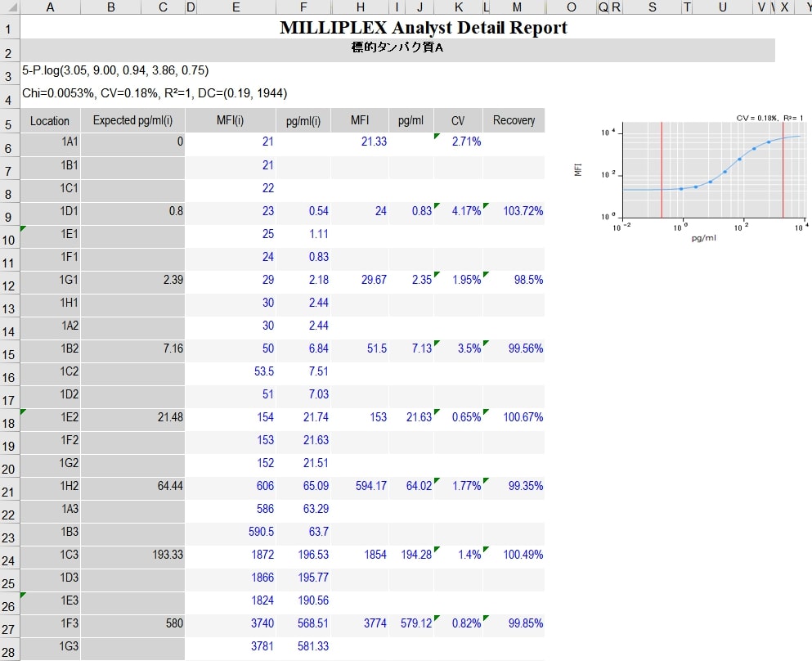The image size is (812, 661).
Task: Select the expected value cell 193.33
Action: click(x=132, y=555)
